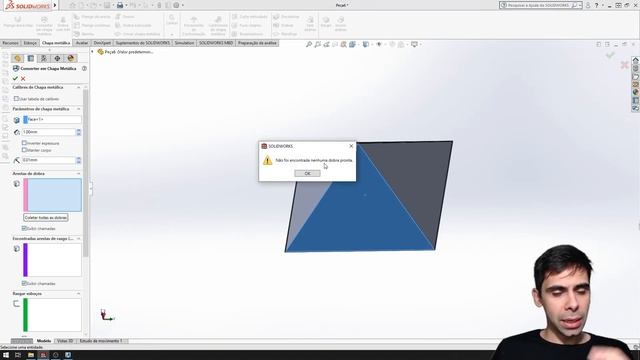Click the Print icon in quick access toolbar
Screen dimensions: 640x360
pos(120,5)
